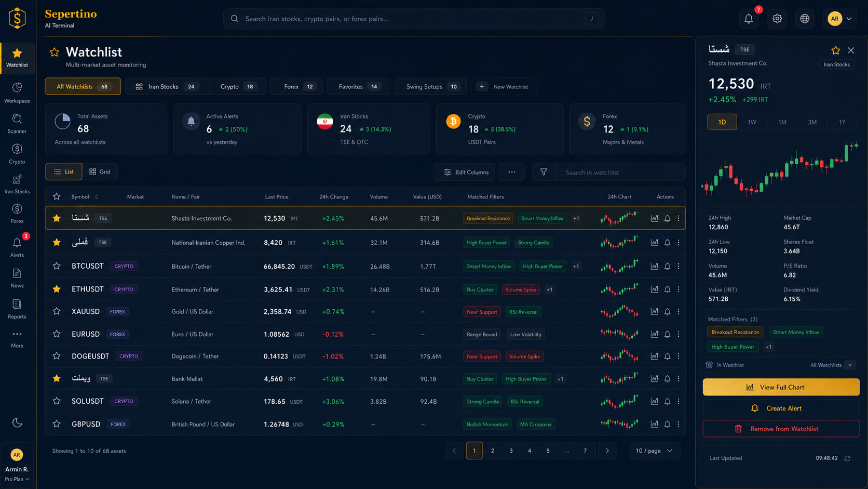Create a New Watchlist
This screenshot has width=868, height=489.
pos(504,86)
